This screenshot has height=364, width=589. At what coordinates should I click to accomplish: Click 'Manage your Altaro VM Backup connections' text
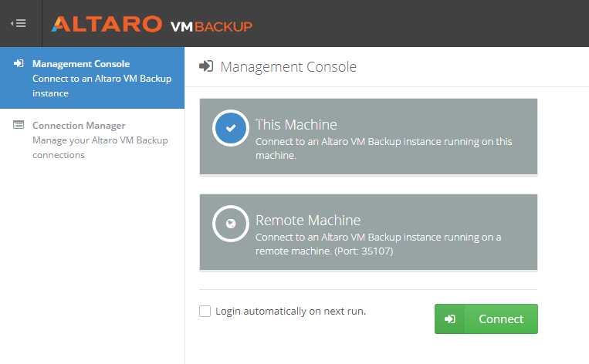(100, 147)
